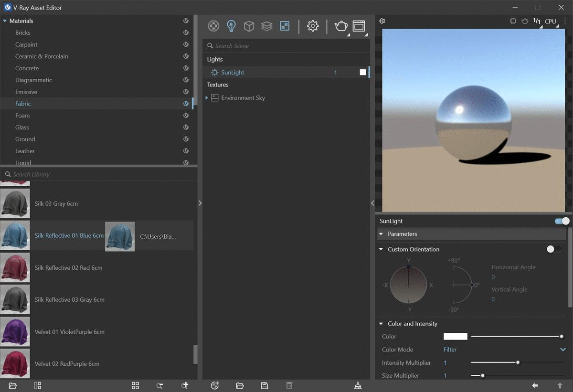Enable Custom Orientation toggle
The height and width of the screenshot is (392, 573).
pyautogui.click(x=554, y=249)
